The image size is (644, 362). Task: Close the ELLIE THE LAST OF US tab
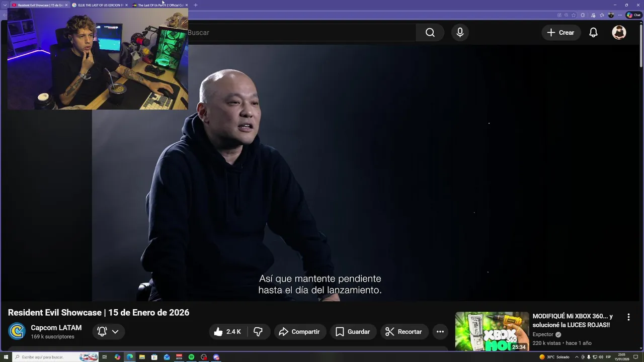[126, 5]
